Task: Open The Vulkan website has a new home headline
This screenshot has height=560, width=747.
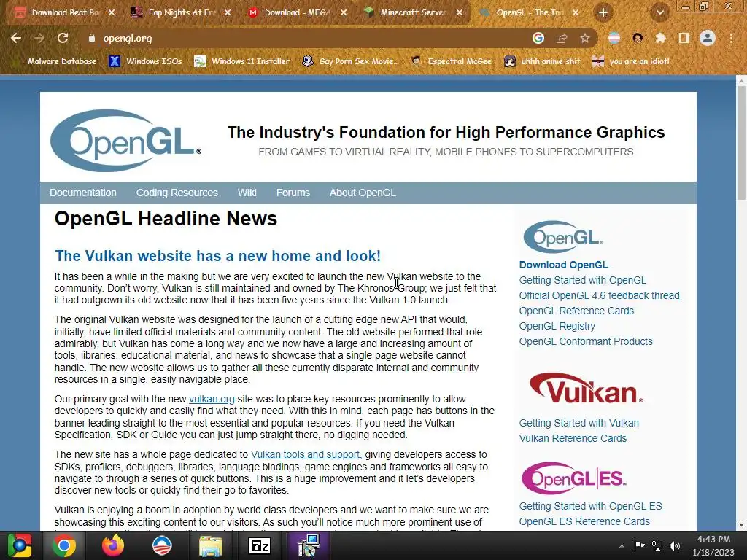Action: click(x=217, y=256)
